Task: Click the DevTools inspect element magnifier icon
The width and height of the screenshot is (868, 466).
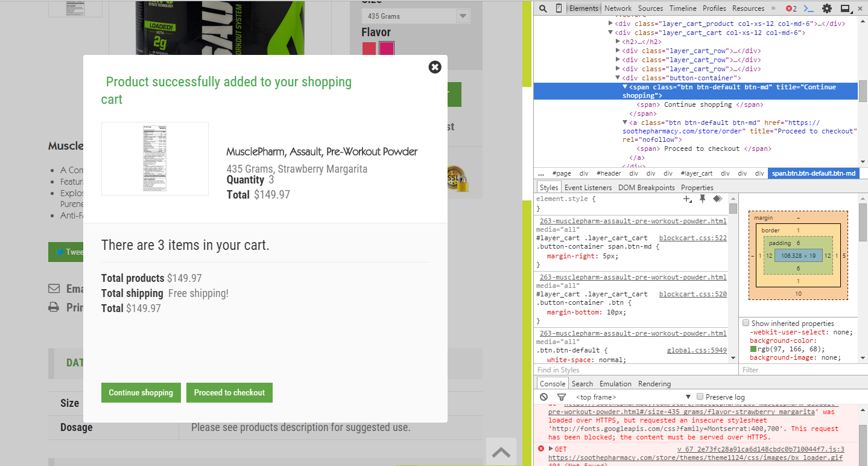Action: [543, 8]
